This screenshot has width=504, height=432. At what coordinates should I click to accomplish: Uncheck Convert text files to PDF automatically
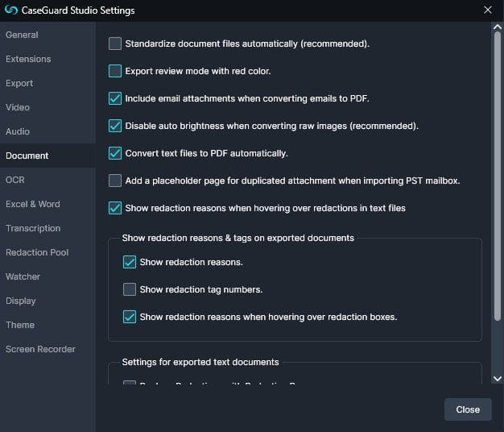point(115,153)
